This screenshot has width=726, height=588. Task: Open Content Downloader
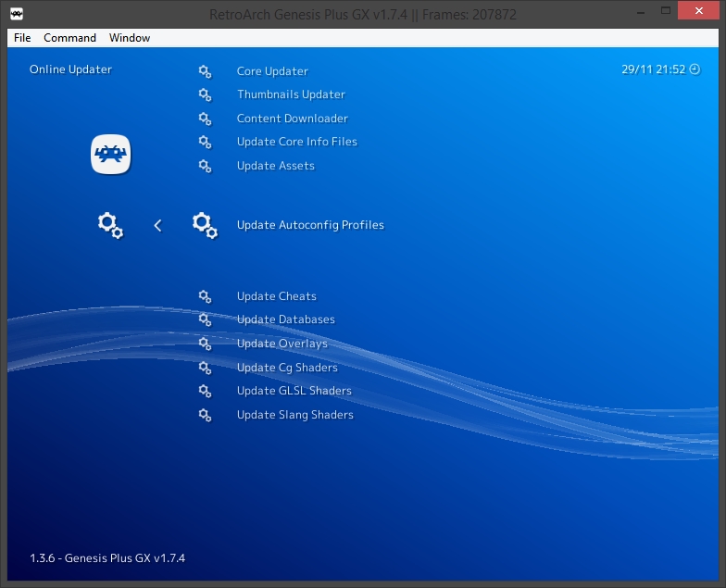tap(293, 119)
